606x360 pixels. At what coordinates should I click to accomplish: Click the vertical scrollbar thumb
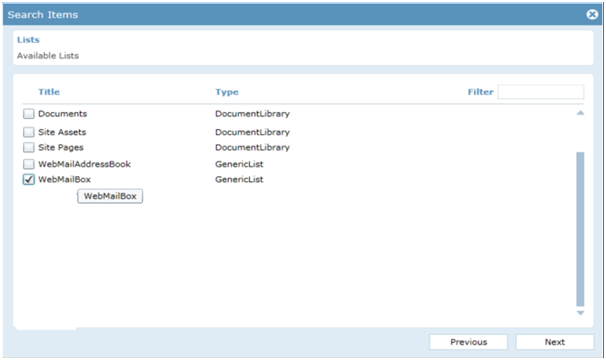point(580,229)
